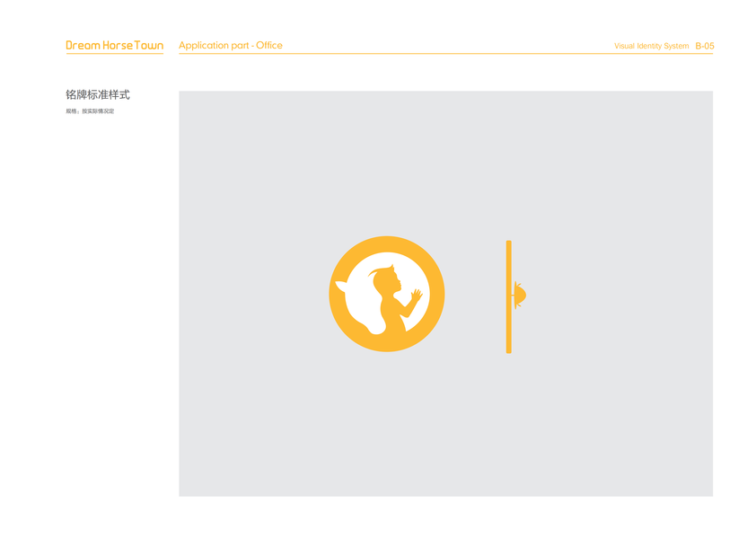
Task: Select the Chinese title 铭牌标准样式
Action: pyautogui.click(x=98, y=94)
